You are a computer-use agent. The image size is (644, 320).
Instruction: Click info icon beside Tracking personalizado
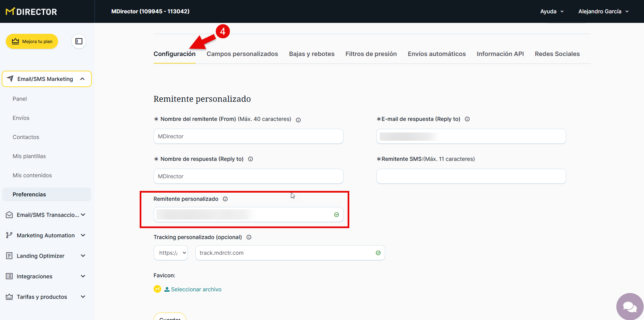tap(249, 237)
